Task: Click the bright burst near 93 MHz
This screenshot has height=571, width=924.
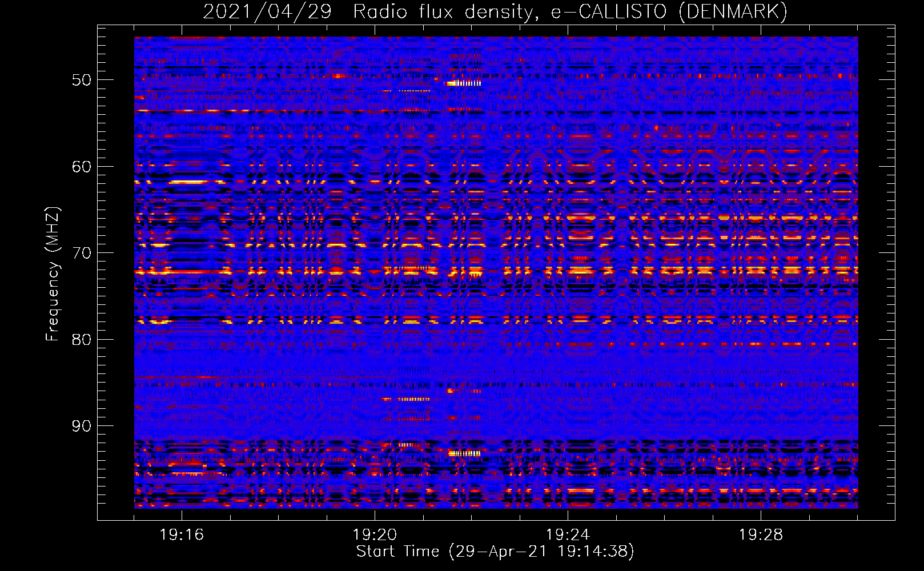Action: [464, 453]
